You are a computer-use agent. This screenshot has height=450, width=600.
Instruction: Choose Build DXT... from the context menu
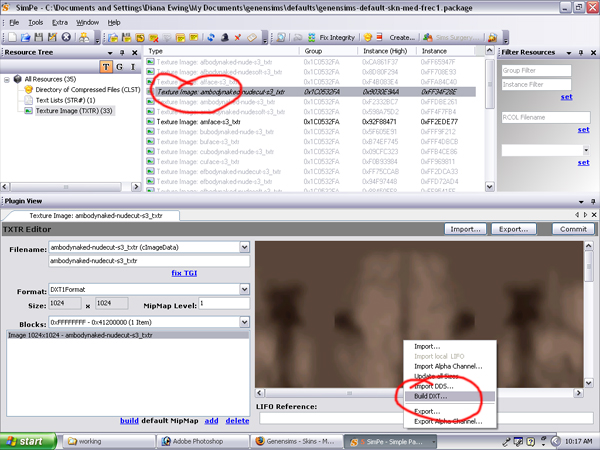click(x=450, y=396)
